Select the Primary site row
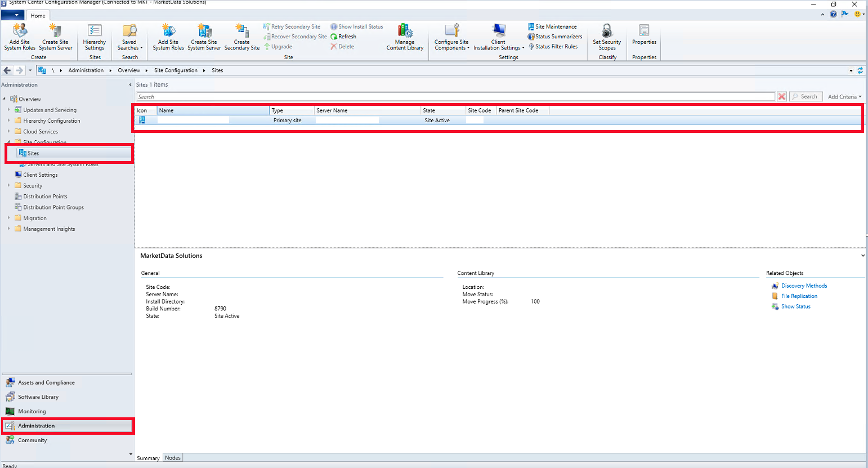 click(498, 121)
